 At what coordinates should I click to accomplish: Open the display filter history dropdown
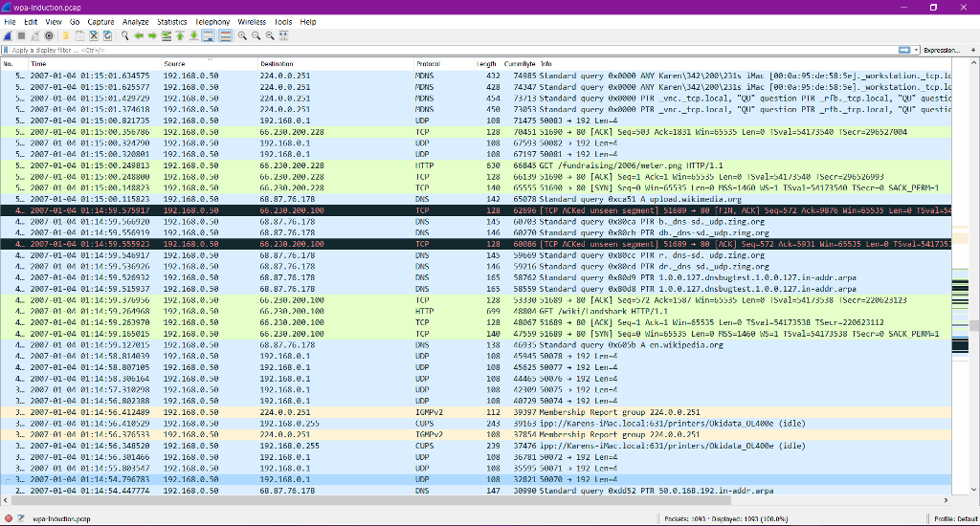(x=916, y=50)
